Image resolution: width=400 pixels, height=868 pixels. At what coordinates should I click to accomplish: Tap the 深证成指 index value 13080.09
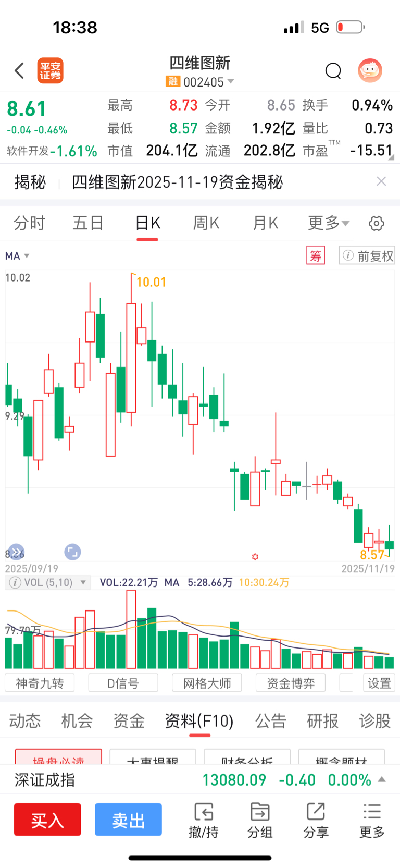[x=234, y=780]
